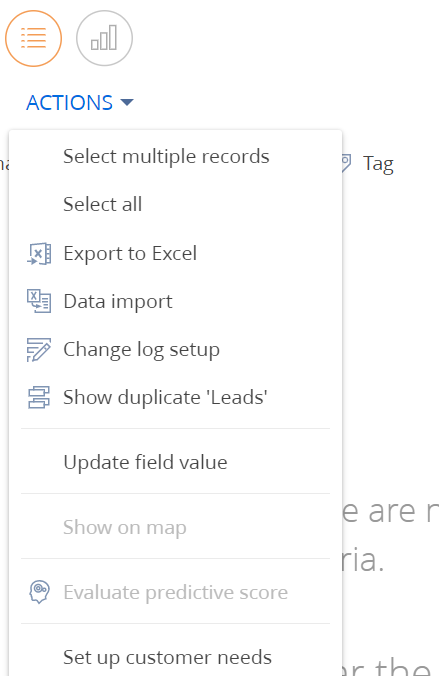
Task: Click the Data import spreadsheet icon
Action: click(x=39, y=301)
